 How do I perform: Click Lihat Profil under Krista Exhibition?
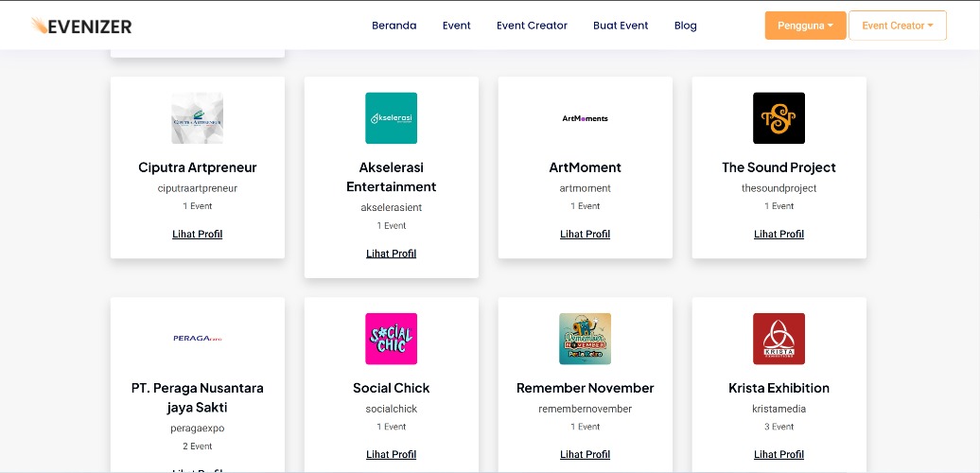coord(779,455)
